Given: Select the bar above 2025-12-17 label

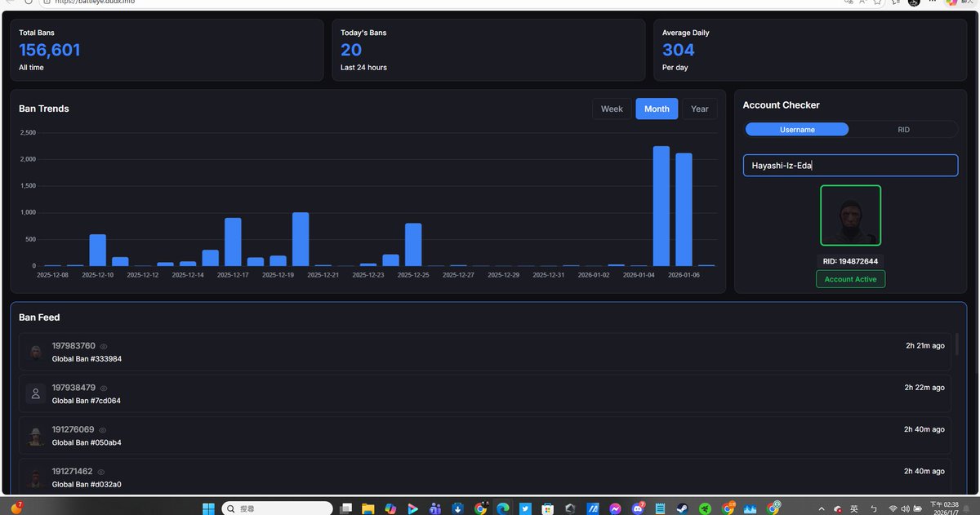Looking at the screenshot, I should (x=233, y=242).
